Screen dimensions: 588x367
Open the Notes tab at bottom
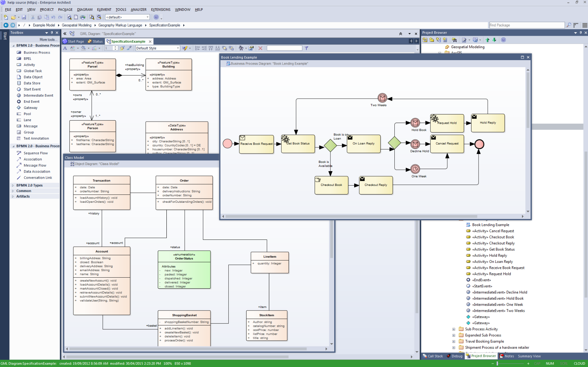coord(507,356)
